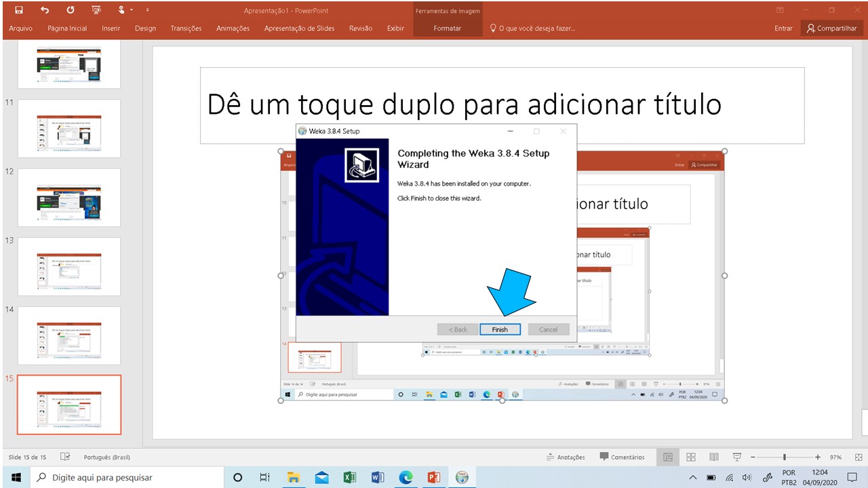
Task: Click the spell check status icon
Action: (66, 457)
